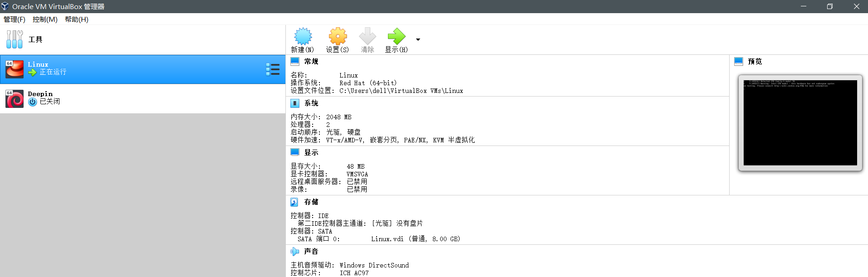Click the Linux running status arrow icon
This screenshot has width=868, height=277.
32,73
